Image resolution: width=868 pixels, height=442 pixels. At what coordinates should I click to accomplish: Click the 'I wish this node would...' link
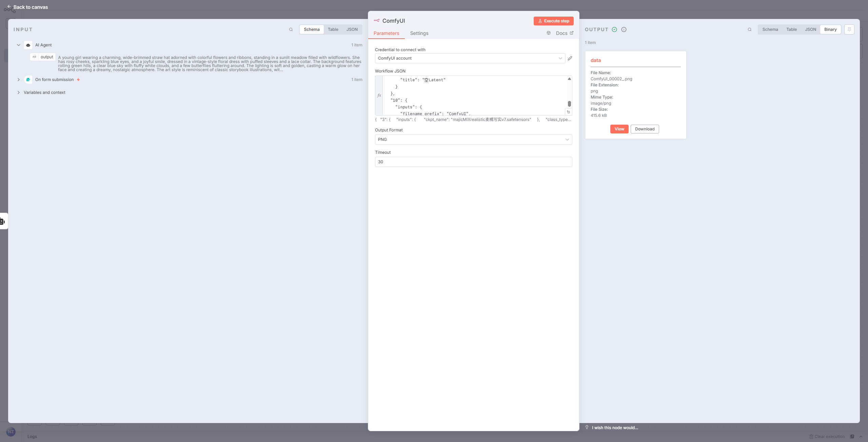point(615,428)
